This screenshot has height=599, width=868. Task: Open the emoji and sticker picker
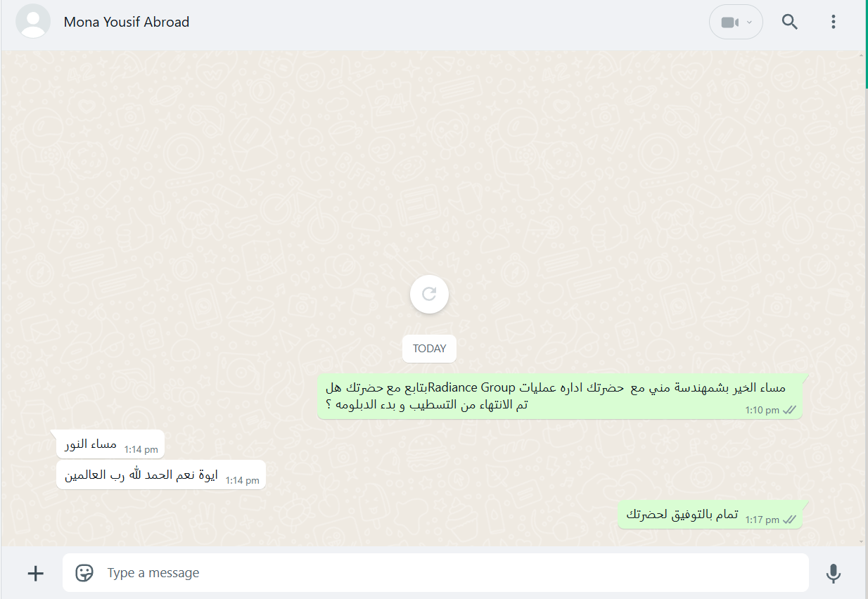(85, 573)
